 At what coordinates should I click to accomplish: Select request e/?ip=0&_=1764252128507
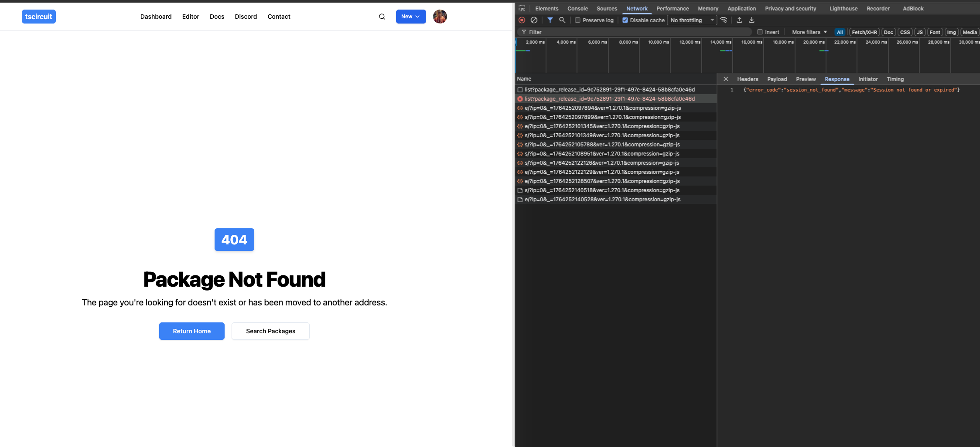coord(616,181)
